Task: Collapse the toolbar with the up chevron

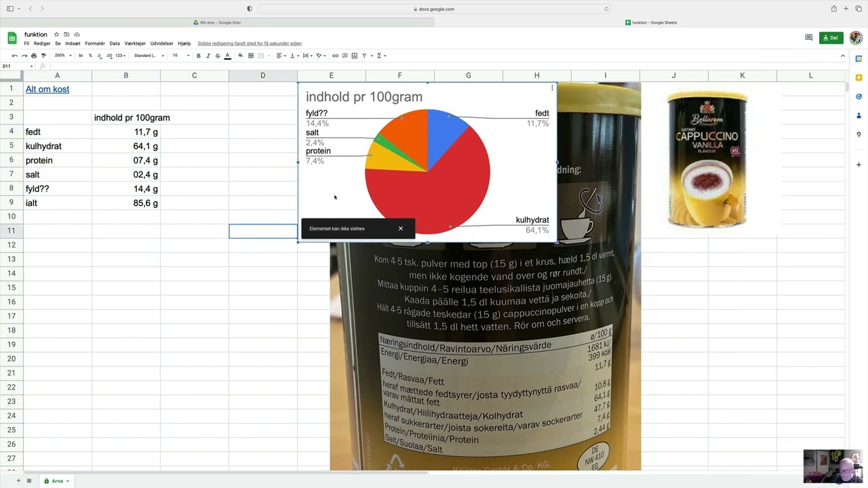Action: [x=843, y=56]
